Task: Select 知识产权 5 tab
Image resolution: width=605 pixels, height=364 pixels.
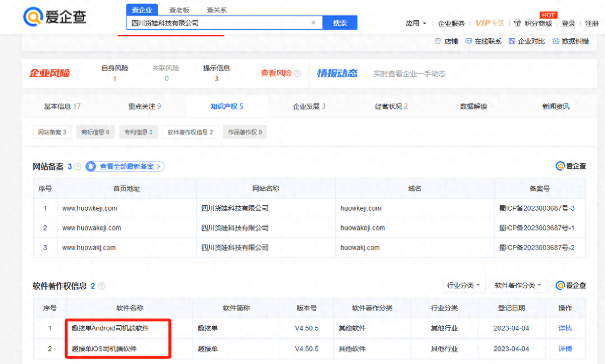Action: pos(227,106)
